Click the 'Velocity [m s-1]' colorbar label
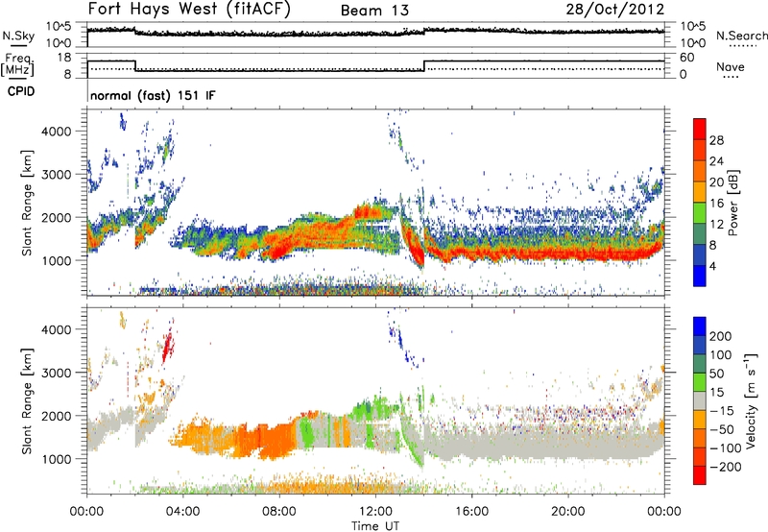The height and width of the screenshot is (532, 768). (750, 400)
